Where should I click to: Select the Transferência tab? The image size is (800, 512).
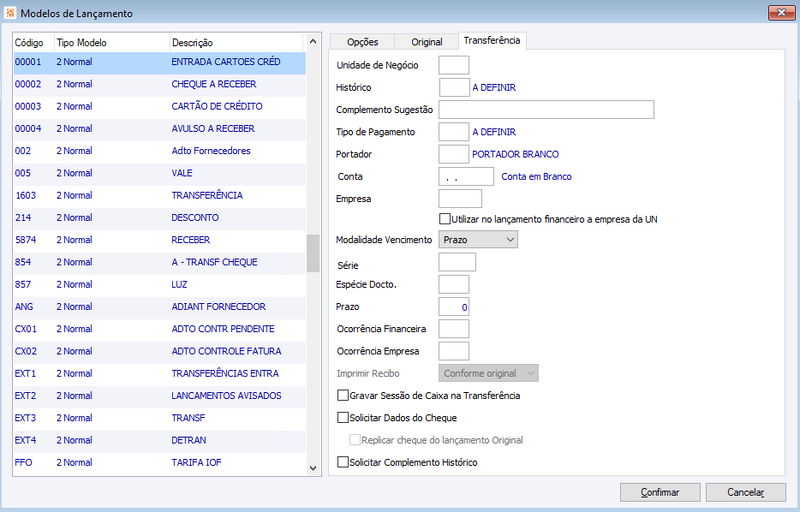point(492,40)
